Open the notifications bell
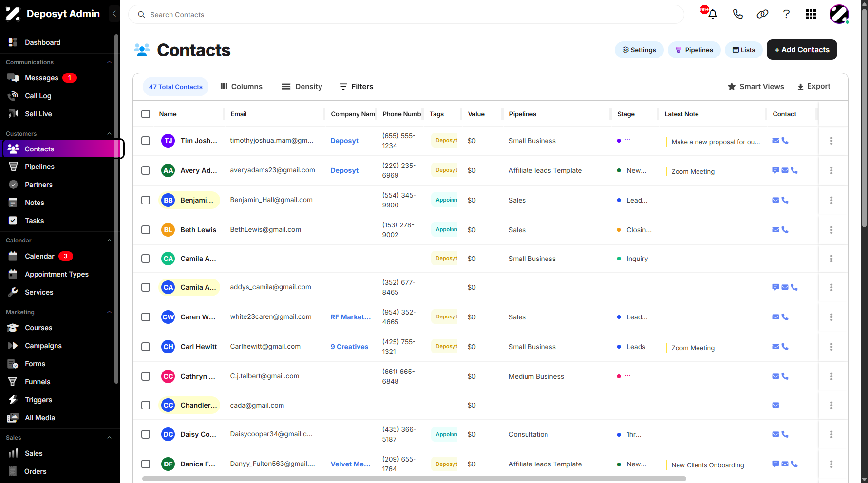868x483 pixels. pos(712,14)
